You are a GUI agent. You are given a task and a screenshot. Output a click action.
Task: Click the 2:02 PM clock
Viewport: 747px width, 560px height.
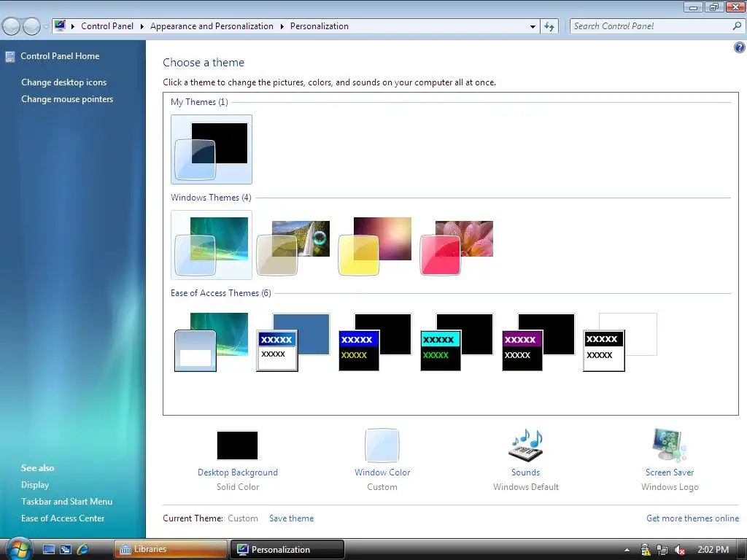coord(713,550)
